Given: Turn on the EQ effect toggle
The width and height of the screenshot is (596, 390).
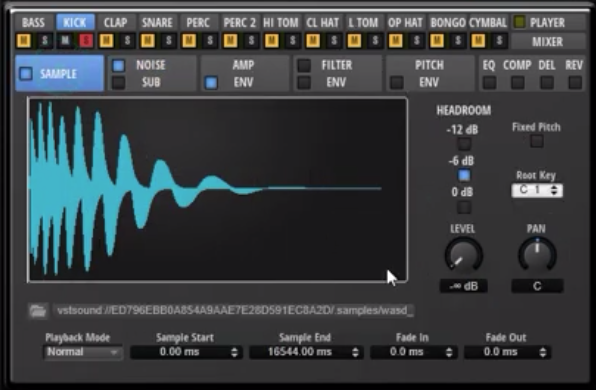Looking at the screenshot, I should point(489,82).
